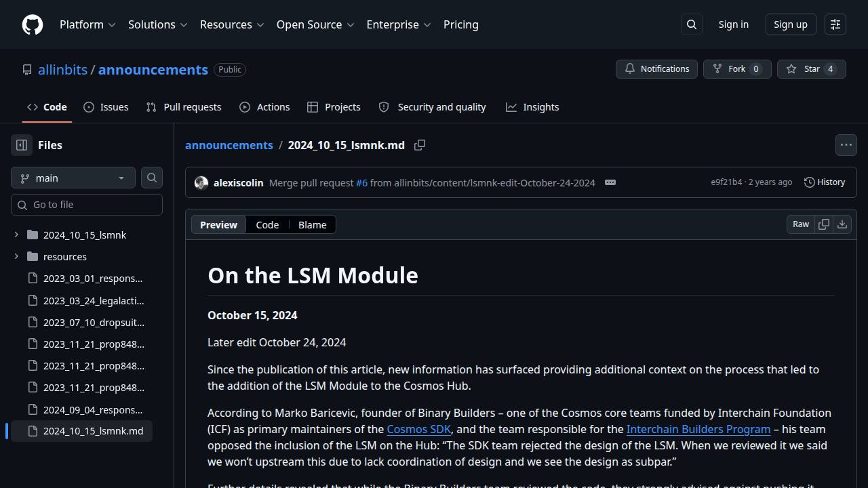Copy raw file contents icon

[x=824, y=224]
